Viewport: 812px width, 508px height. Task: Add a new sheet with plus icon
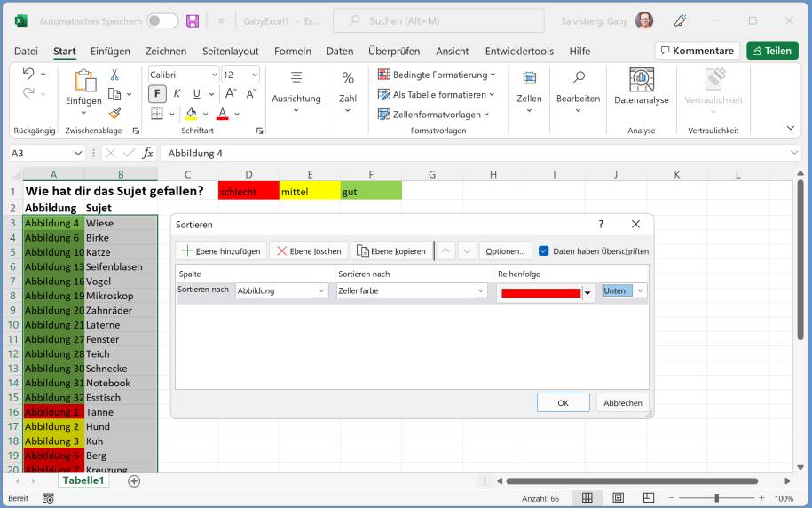[134, 480]
